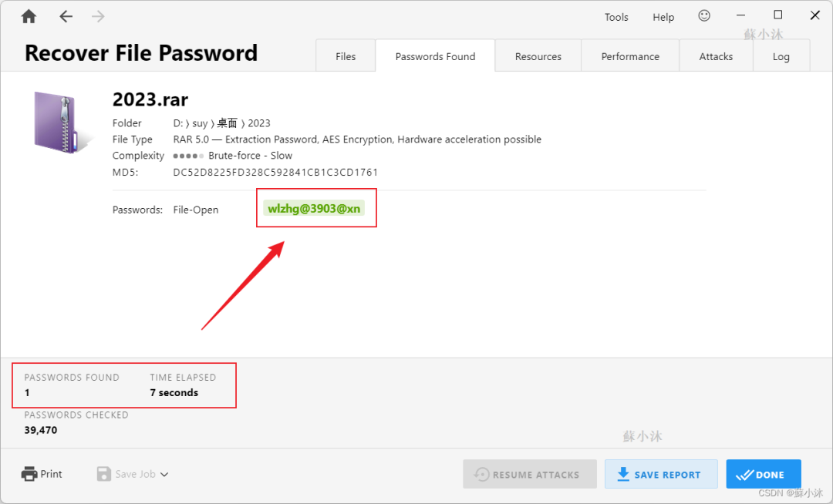
Task: Click the RAR 5.0 file type description
Action: (x=357, y=139)
